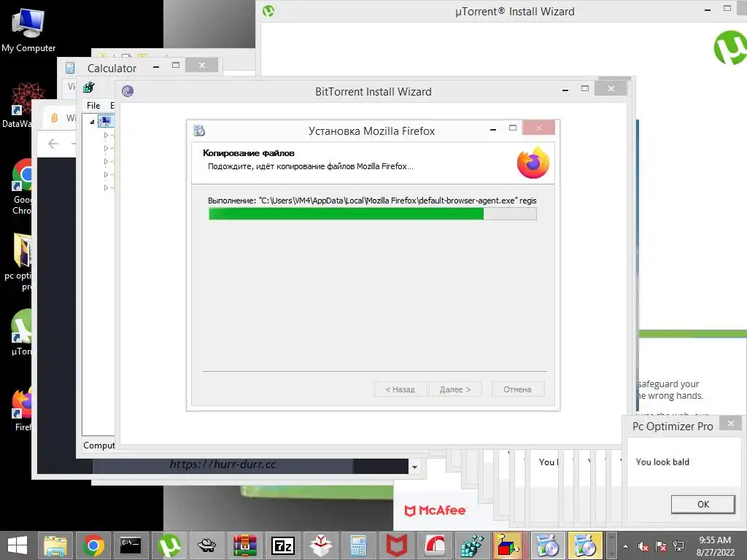The image size is (747, 560).
Task: Click the Firefox logo in setup header
Action: click(533, 163)
